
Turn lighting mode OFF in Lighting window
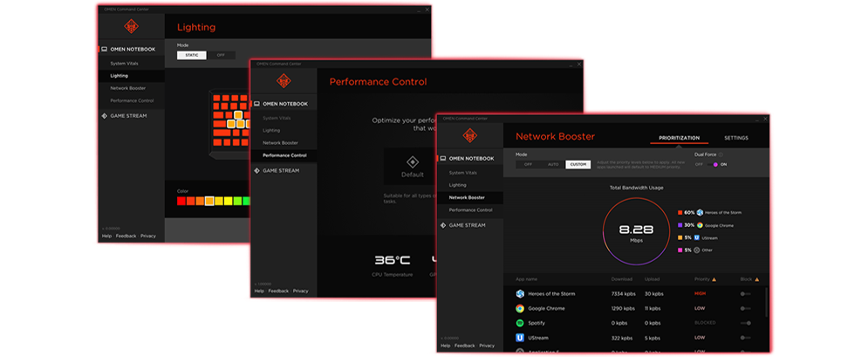click(x=221, y=55)
